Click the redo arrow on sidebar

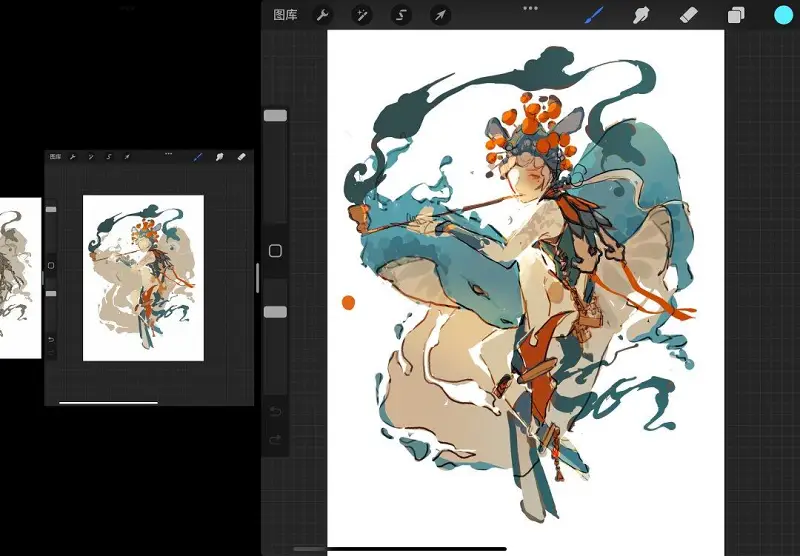(x=276, y=439)
